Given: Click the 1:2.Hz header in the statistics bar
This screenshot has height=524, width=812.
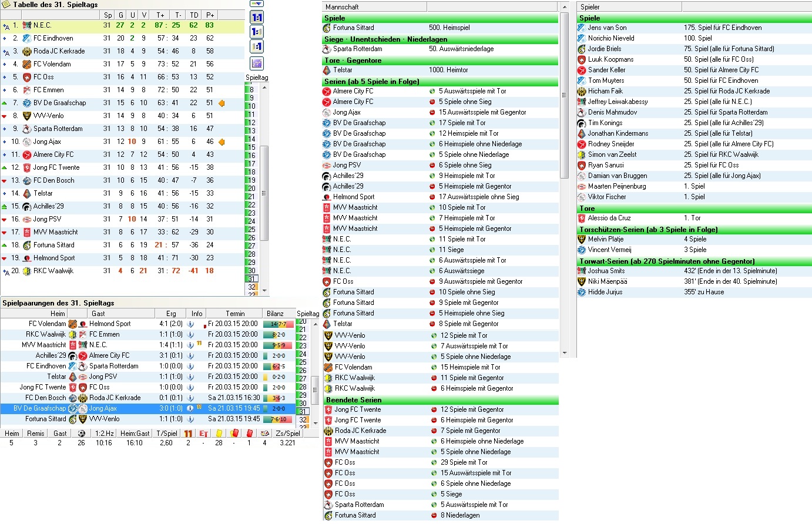Looking at the screenshot, I should coord(104,434).
